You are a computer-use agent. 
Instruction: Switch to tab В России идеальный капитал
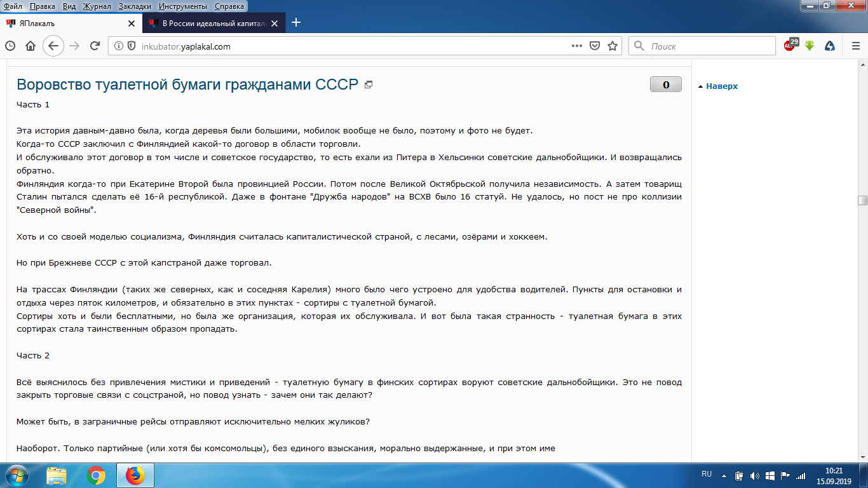(x=214, y=23)
